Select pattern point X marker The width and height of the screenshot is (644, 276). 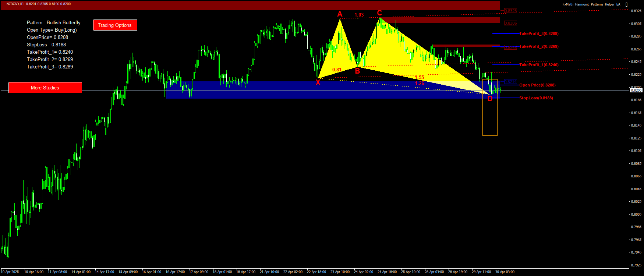tap(318, 83)
